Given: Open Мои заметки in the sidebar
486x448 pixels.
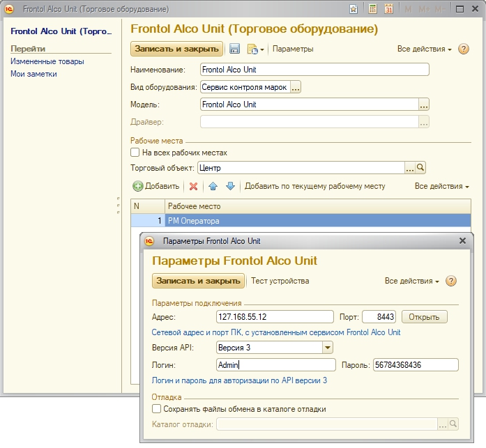Looking at the screenshot, I should pos(33,74).
